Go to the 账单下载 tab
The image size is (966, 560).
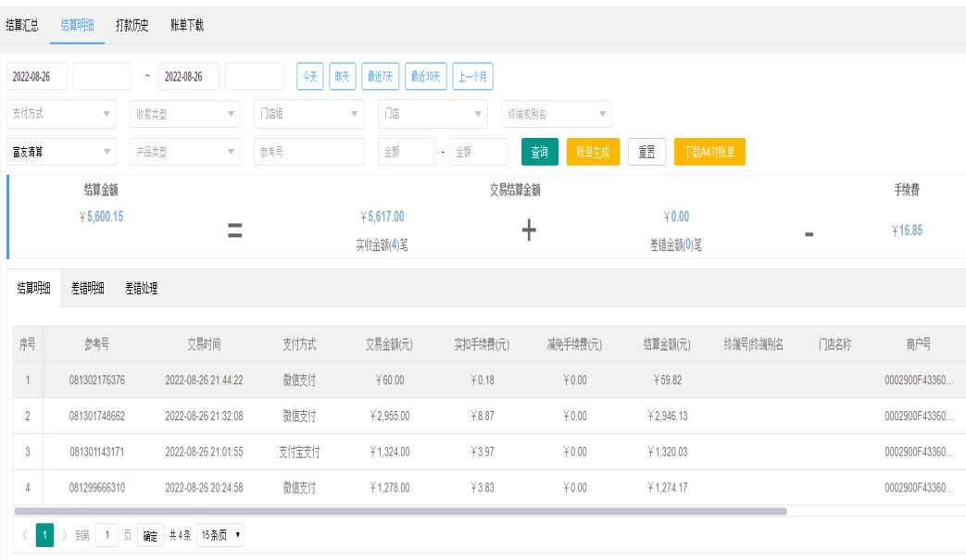(187, 25)
